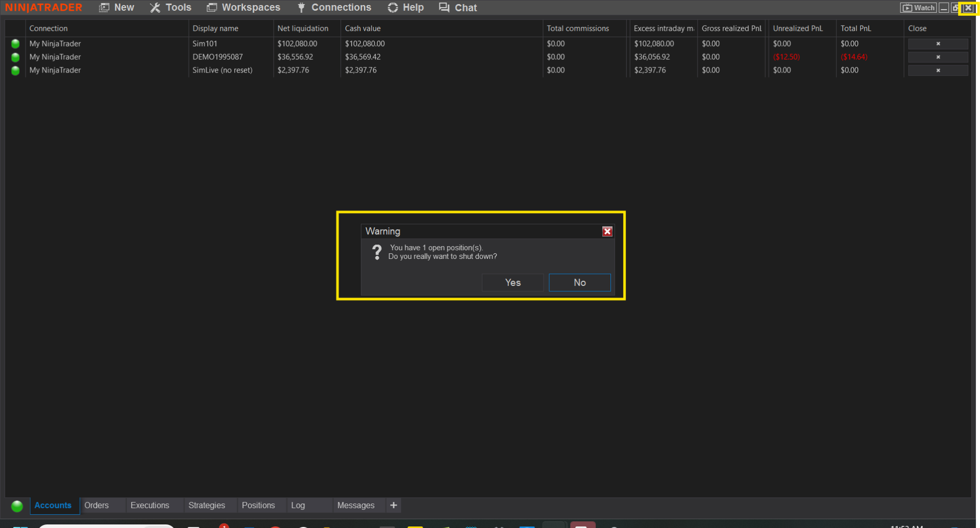
Task: Open the Chat menu
Action: 458,8
